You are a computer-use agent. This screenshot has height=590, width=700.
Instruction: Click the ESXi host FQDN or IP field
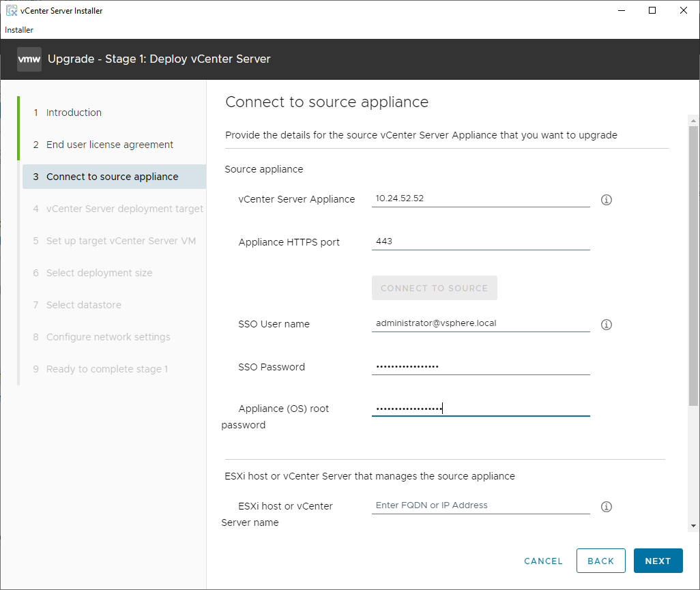click(x=480, y=505)
